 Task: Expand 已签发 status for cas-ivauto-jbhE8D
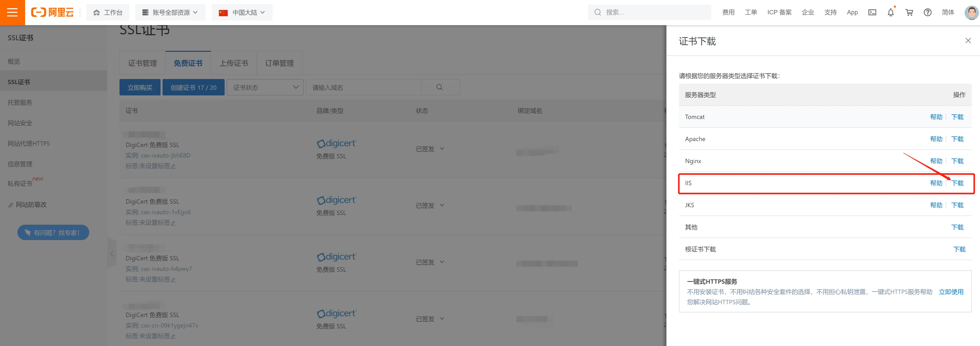[x=442, y=149]
